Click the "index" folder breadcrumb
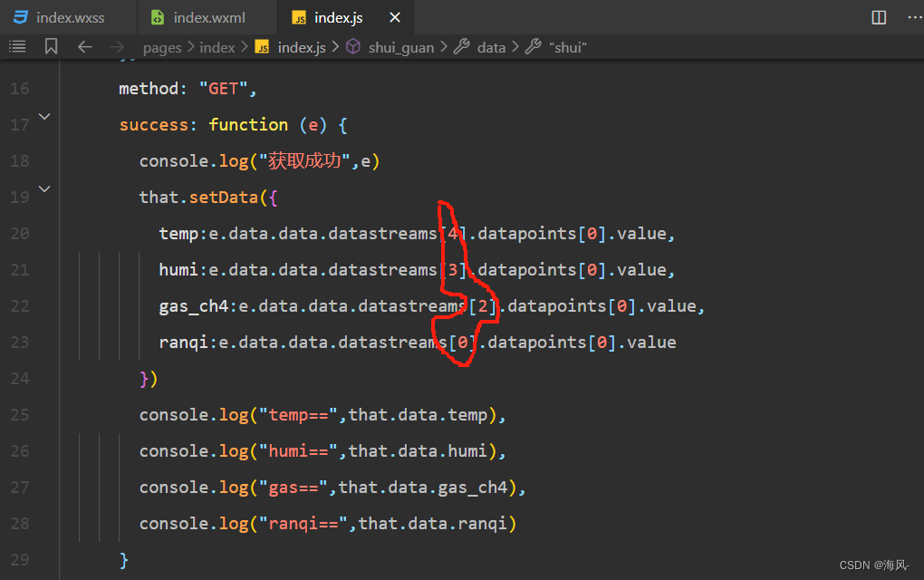 click(x=217, y=47)
